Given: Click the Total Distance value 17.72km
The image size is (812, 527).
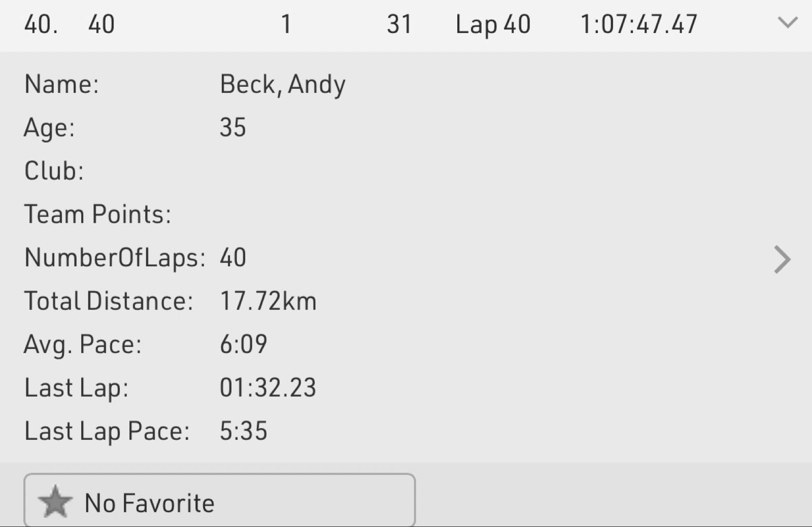Looking at the screenshot, I should 268,301.
